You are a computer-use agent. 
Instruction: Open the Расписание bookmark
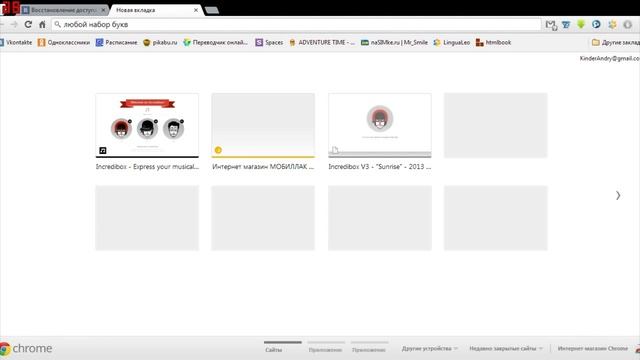[117, 42]
